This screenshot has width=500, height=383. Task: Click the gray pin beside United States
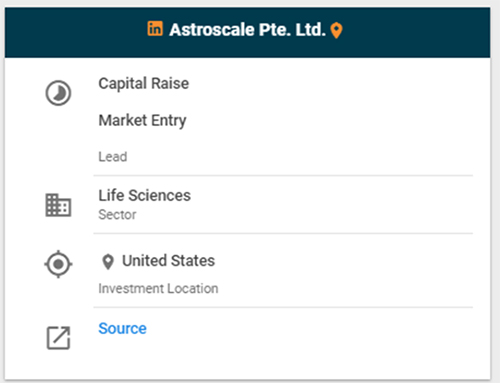(x=108, y=262)
